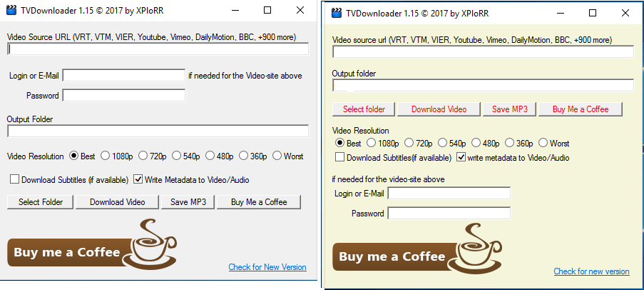The image size is (644, 290).
Task: Select Worst resolution in left window
Action: tap(277, 156)
